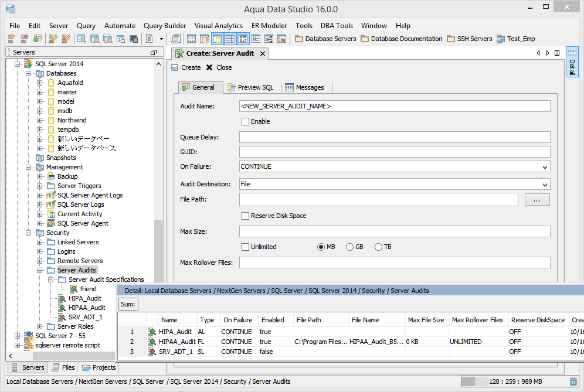
Task: Click the previous tab left arrow
Action: pyautogui.click(x=538, y=53)
